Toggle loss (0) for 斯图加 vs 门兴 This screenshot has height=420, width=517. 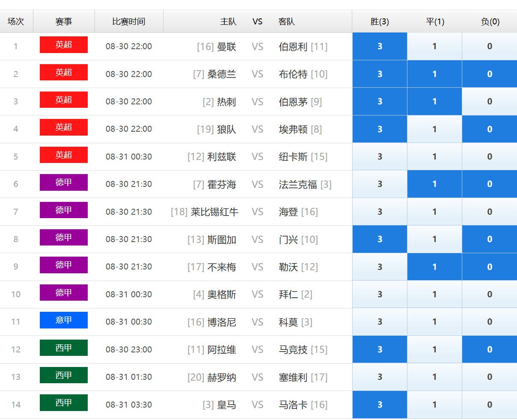pyautogui.click(x=490, y=240)
